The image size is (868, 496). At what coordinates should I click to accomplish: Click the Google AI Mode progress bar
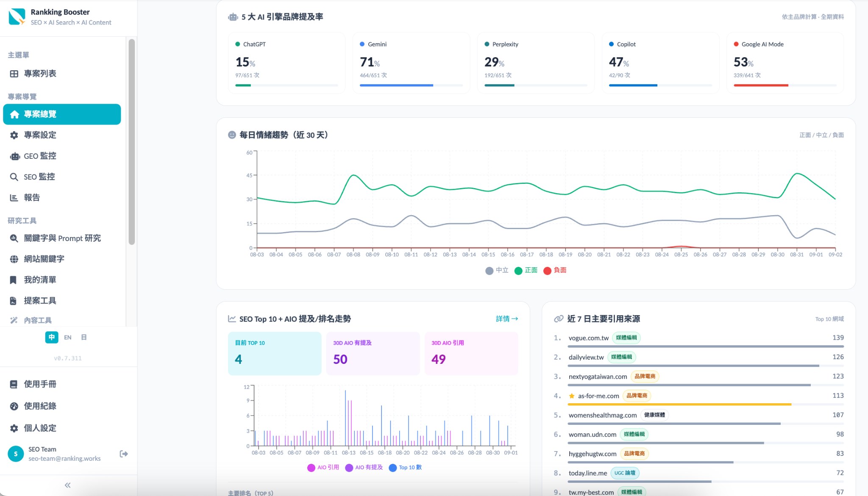point(785,86)
